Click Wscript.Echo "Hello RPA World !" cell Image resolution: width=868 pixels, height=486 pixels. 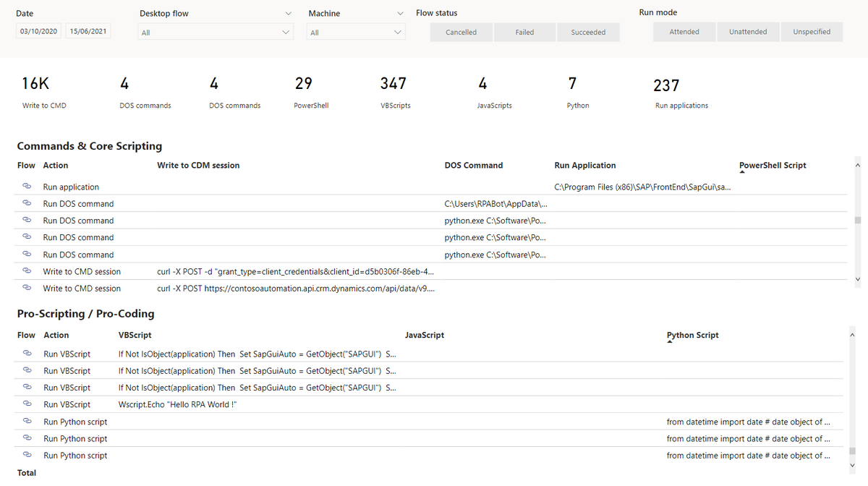(x=178, y=404)
